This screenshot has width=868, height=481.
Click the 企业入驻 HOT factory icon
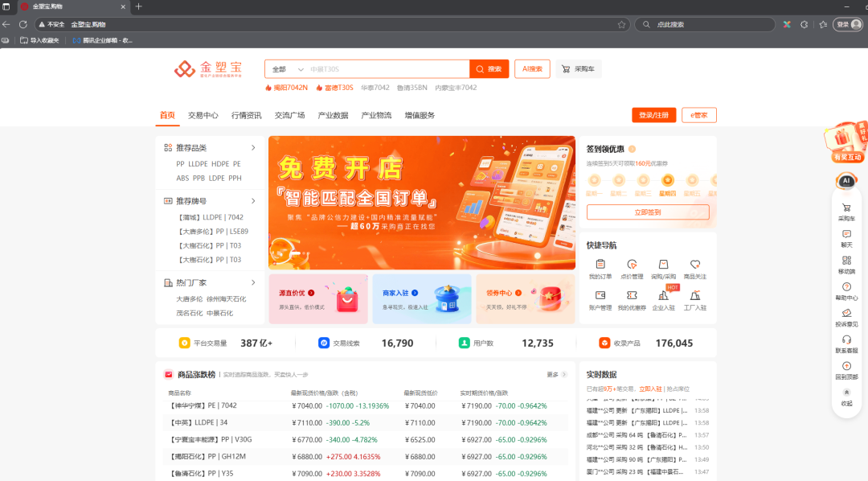662,296
